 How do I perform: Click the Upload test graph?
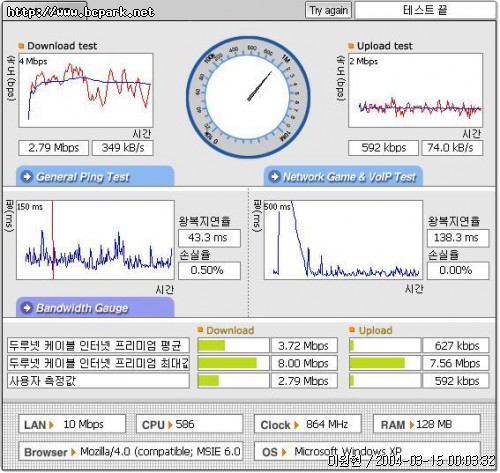(415, 90)
